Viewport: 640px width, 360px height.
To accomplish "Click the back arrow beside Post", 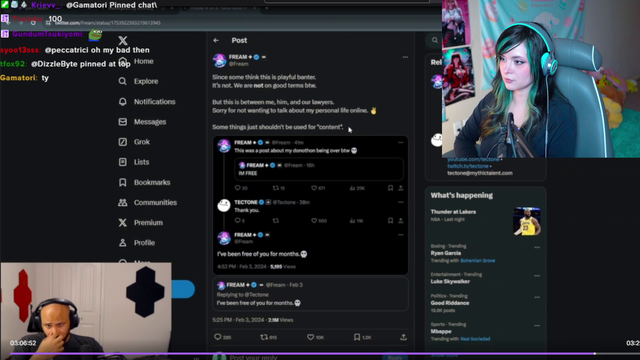I will coord(216,40).
